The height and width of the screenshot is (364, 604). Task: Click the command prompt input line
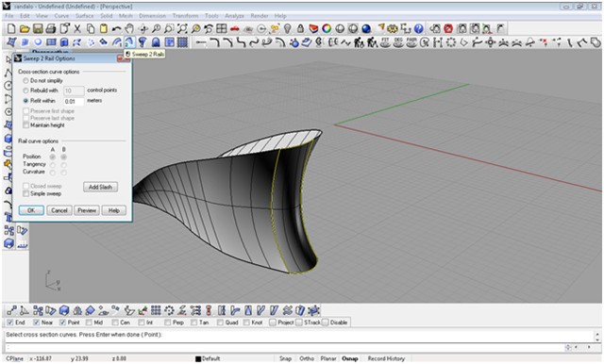point(285,347)
